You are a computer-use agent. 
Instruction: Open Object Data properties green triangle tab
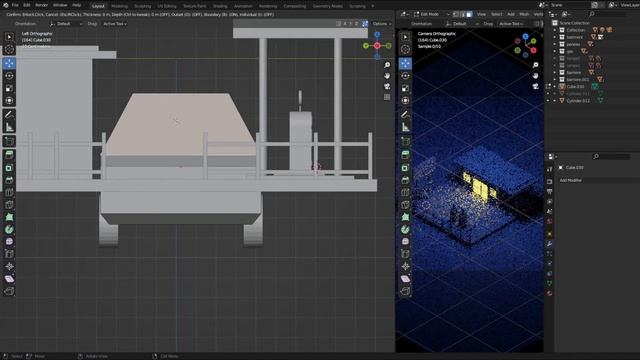point(550,283)
